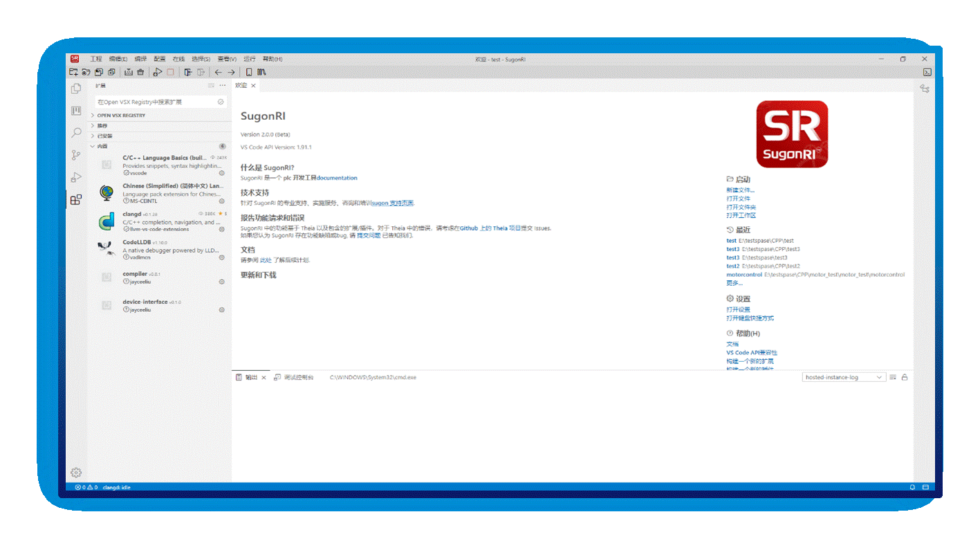Open the terminal icon at top right
This screenshot has height=548, width=980.
coord(927,72)
